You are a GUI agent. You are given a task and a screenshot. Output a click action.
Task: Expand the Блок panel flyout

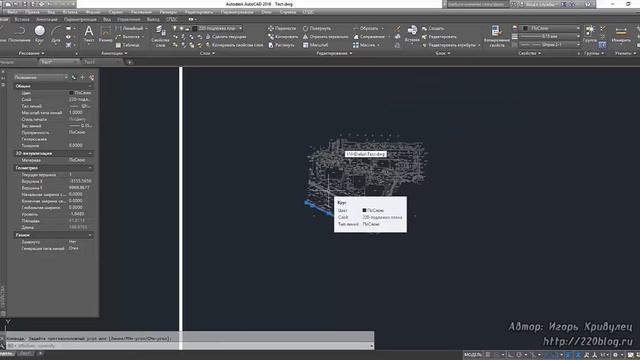[442, 53]
